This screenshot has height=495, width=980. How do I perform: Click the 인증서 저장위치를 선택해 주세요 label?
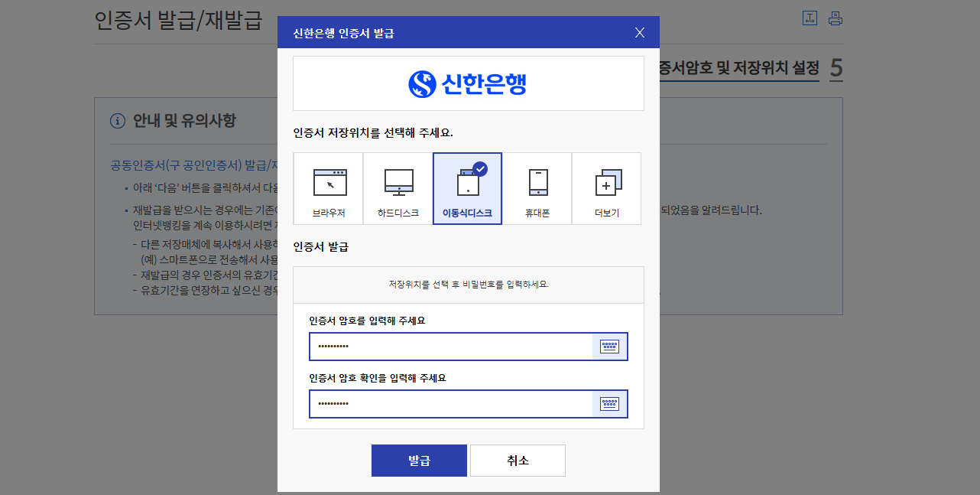(373, 132)
